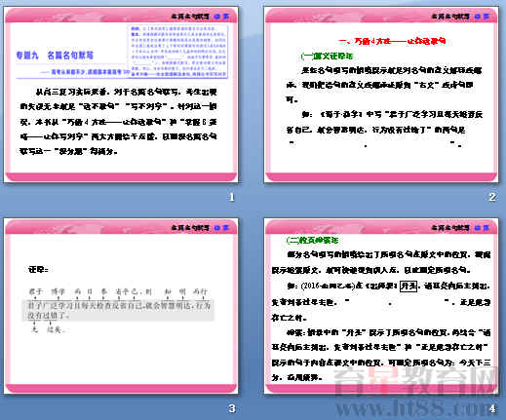Click the blue round icon in slide 1 header
This screenshot has width=506, height=420.
(x=217, y=17)
